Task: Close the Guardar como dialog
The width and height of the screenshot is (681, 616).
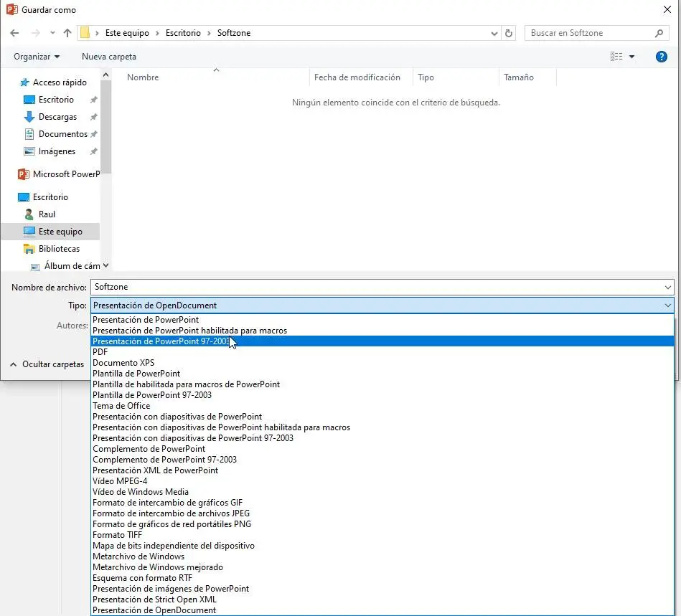Action: (x=667, y=9)
